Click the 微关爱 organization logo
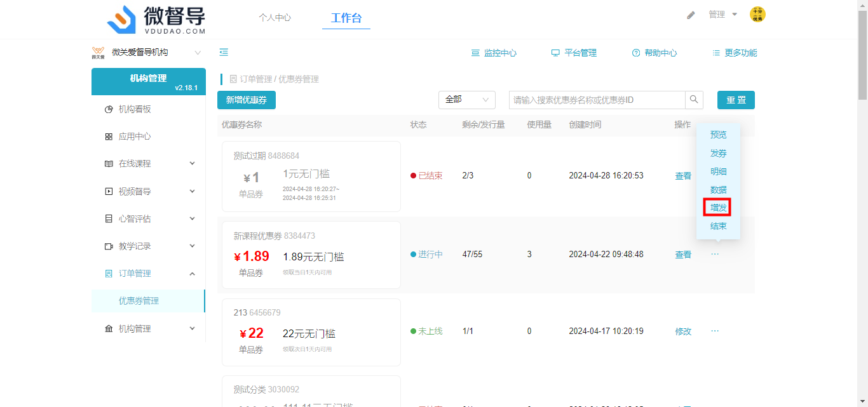The height and width of the screenshot is (407, 868). 98,53
